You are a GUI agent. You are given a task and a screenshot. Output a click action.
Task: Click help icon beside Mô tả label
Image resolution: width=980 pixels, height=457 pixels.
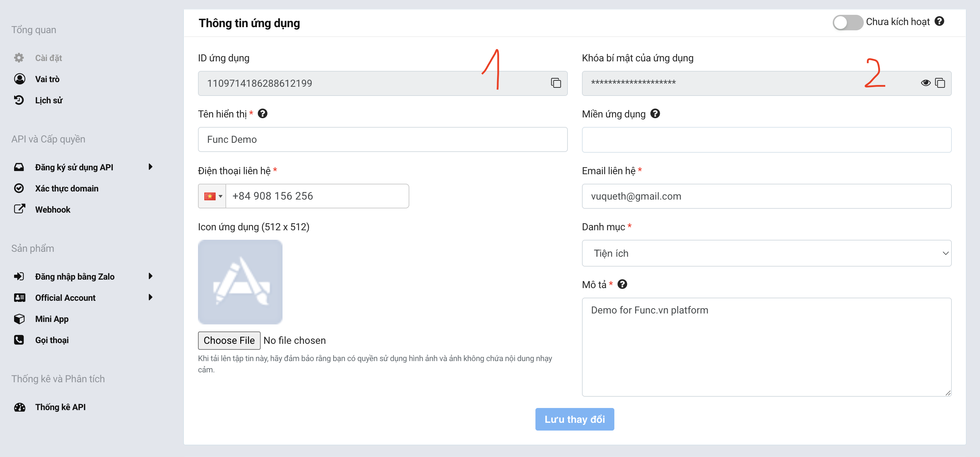[x=622, y=284]
